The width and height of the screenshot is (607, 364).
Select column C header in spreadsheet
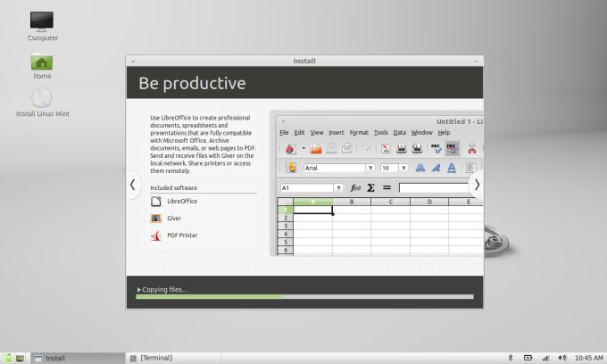(x=390, y=202)
